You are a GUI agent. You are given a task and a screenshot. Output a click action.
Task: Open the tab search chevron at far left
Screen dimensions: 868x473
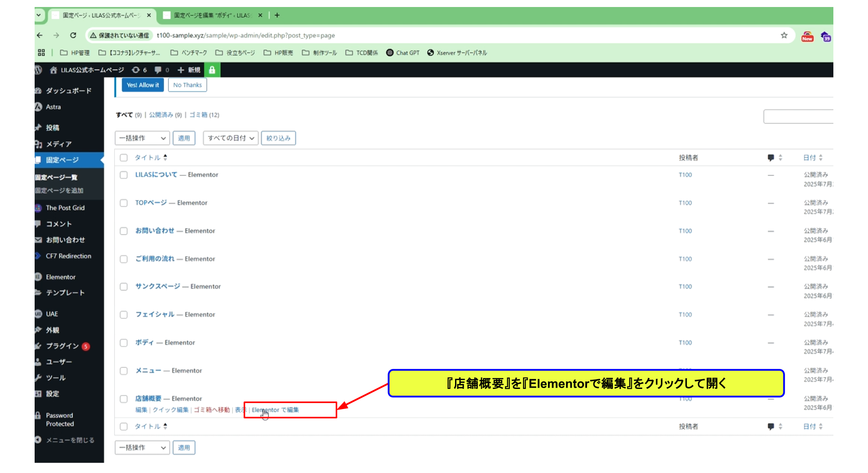39,15
